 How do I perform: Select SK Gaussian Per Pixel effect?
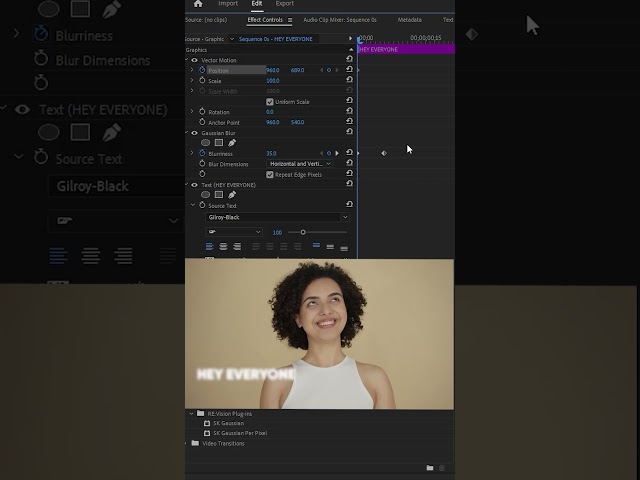click(240, 433)
